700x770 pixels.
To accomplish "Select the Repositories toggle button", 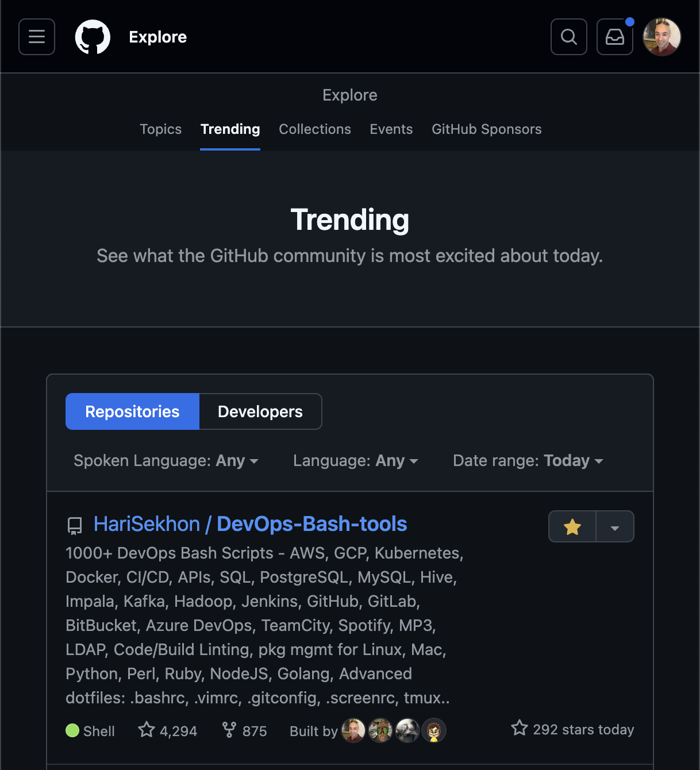I will 132,411.
